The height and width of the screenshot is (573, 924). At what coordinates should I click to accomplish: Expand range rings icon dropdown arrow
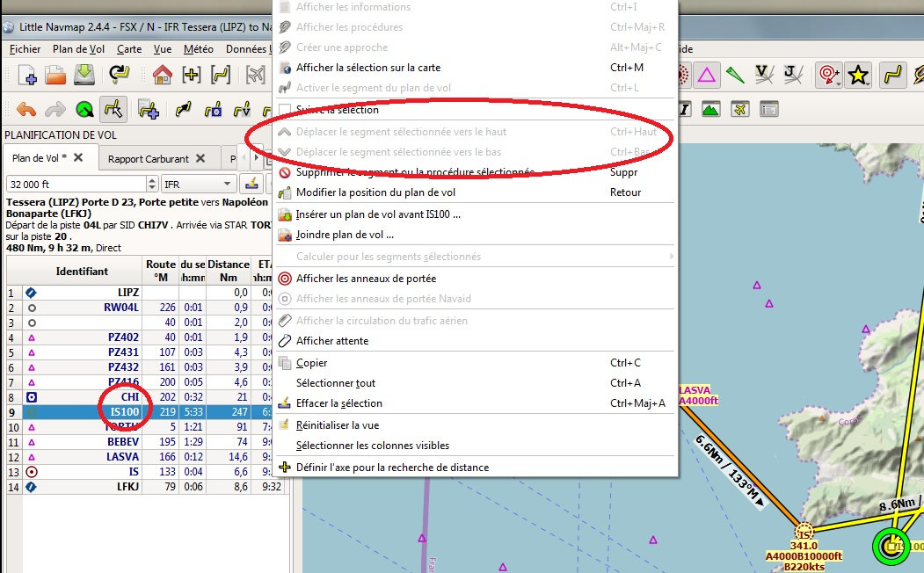coord(839,83)
